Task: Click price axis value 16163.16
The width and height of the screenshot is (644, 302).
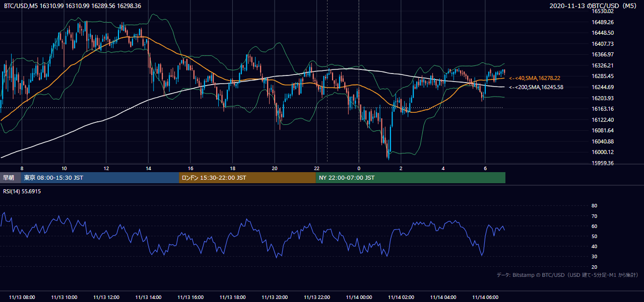Action: [x=602, y=109]
